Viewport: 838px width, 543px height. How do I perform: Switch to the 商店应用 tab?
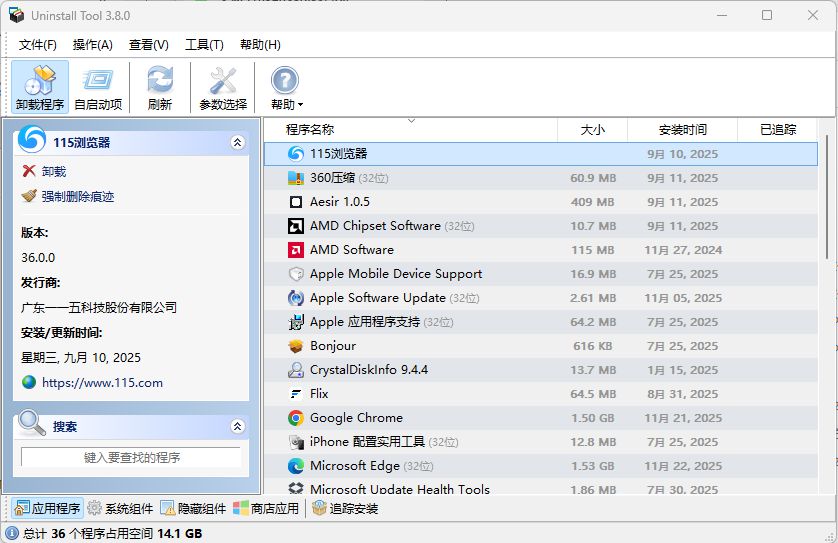point(266,508)
